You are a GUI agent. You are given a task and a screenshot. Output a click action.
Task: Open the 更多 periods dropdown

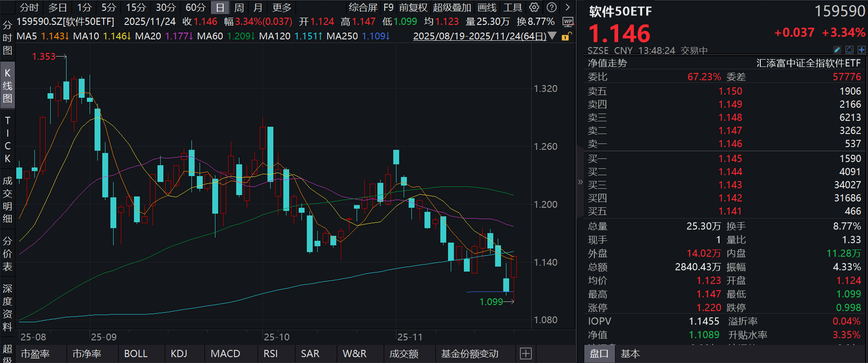click(281, 8)
